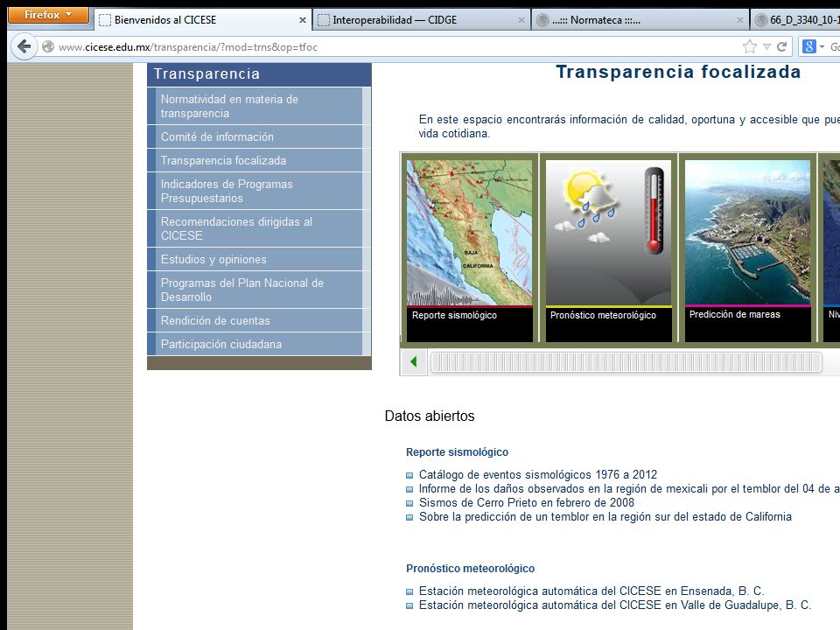The width and height of the screenshot is (840, 630).
Task: Close the Normateca tab
Action: coord(740,20)
